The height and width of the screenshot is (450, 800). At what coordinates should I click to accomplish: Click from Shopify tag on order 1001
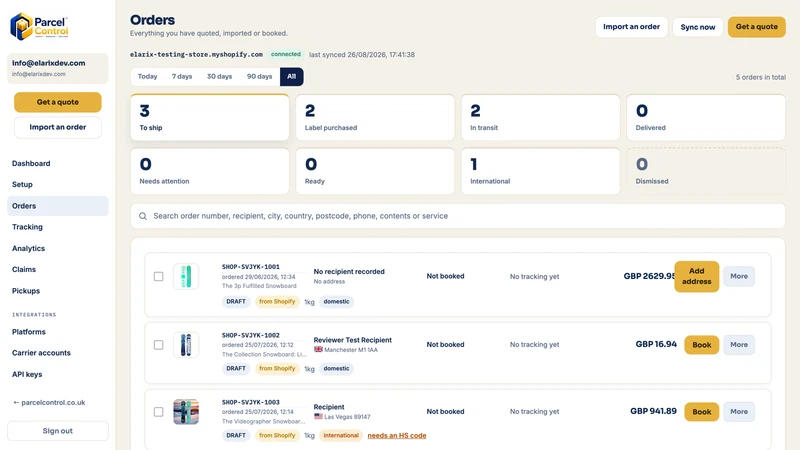pos(277,302)
